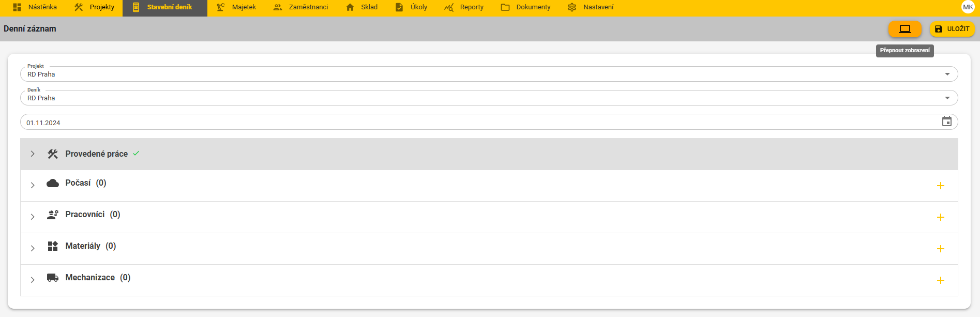Open the Deník dropdown
This screenshot has height=317, width=980.
[x=947, y=98]
